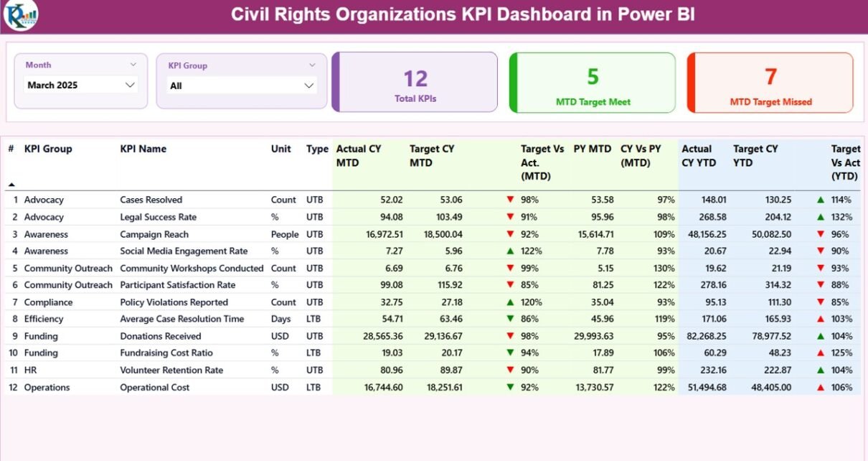The height and width of the screenshot is (461, 868).
Task: Click green up arrow for Social Media Engagement Rate
Action: [x=510, y=251]
